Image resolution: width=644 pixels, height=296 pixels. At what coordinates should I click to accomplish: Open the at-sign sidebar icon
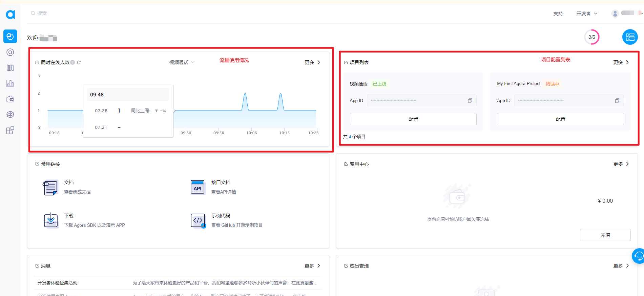pos(10,52)
